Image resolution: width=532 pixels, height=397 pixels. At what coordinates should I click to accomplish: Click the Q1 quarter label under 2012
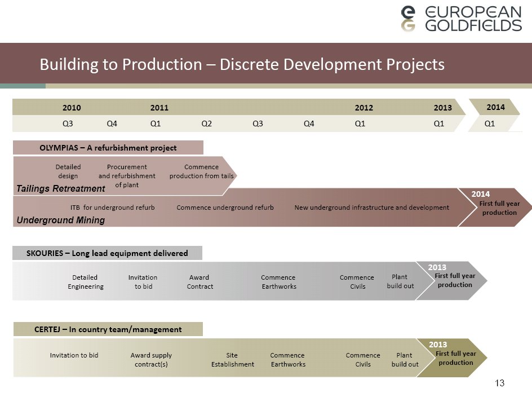pos(360,123)
